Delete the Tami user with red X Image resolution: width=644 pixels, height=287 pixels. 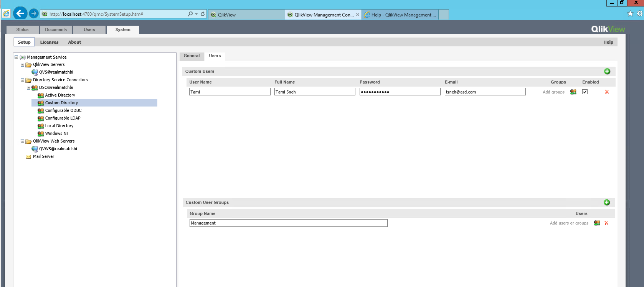pyautogui.click(x=606, y=92)
